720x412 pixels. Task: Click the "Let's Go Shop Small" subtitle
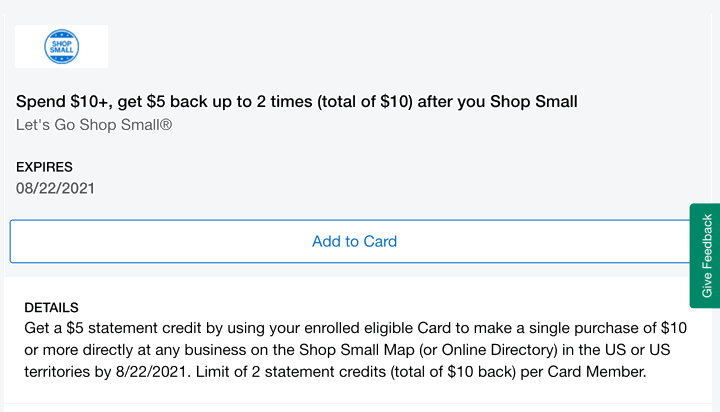94,125
